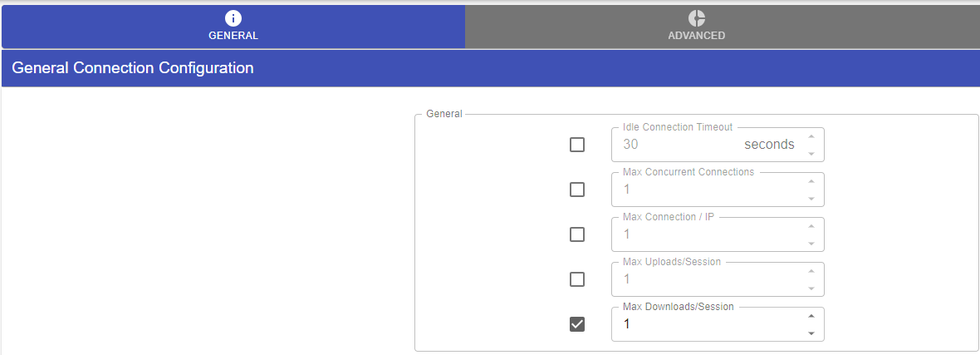
Task: Click Max Concurrent Connections up arrow
Action: [x=811, y=181]
